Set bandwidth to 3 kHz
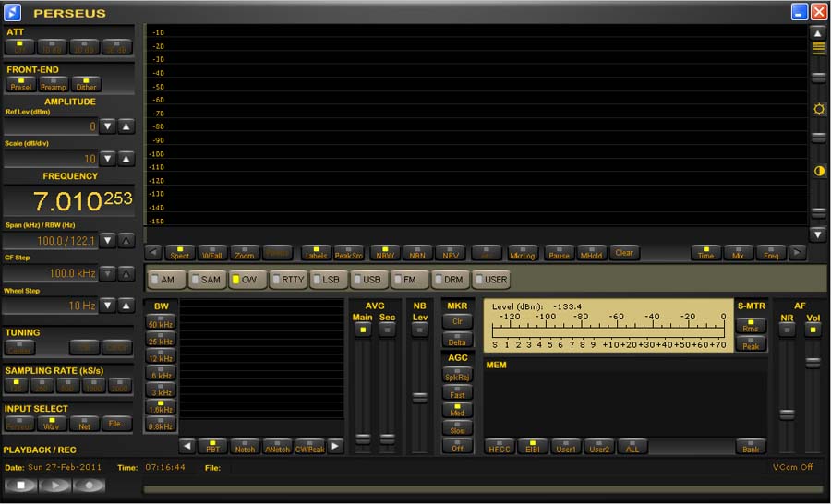 pyautogui.click(x=161, y=390)
